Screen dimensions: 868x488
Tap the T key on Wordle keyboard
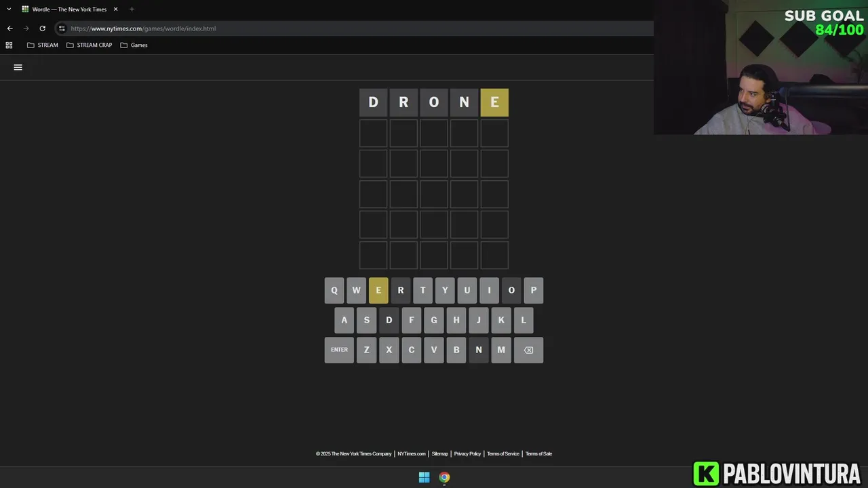pyautogui.click(x=422, y=290)
